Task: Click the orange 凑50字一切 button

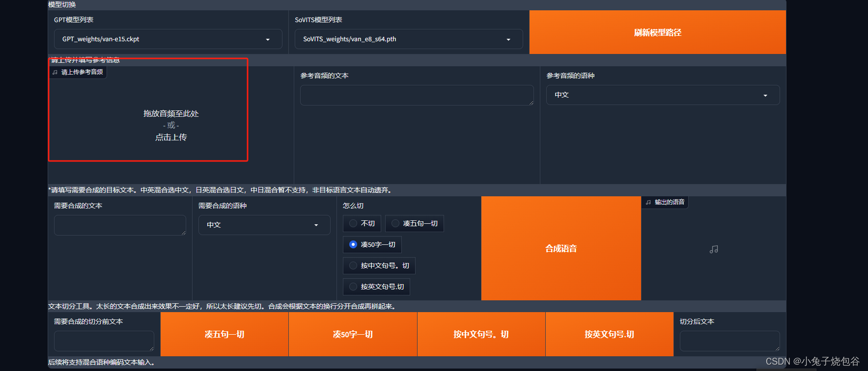Action: click(x=353, y=334)
